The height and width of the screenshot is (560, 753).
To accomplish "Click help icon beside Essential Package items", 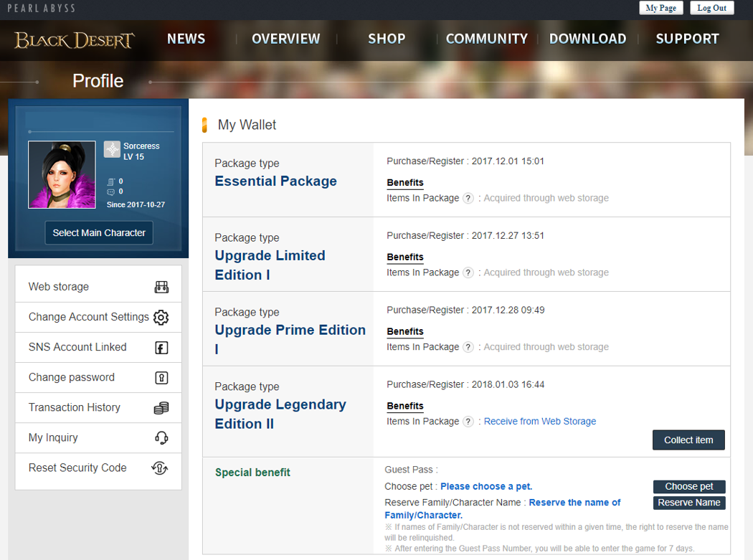I will point(468,199).
